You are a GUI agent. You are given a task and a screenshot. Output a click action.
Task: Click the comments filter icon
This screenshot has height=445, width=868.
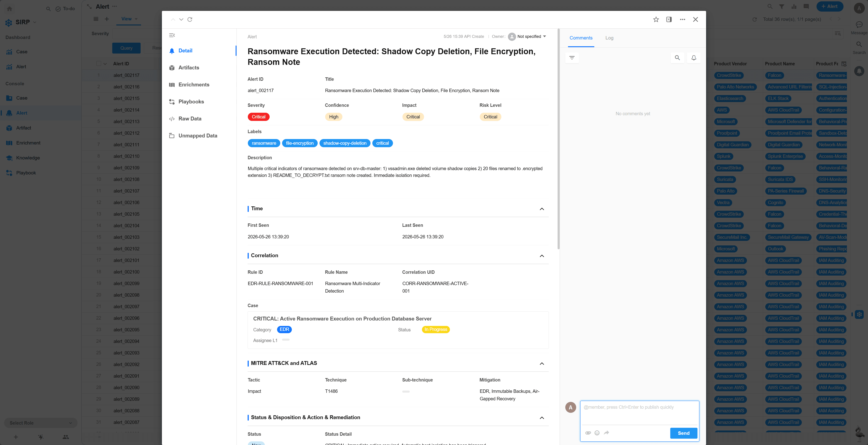[572, 58]
